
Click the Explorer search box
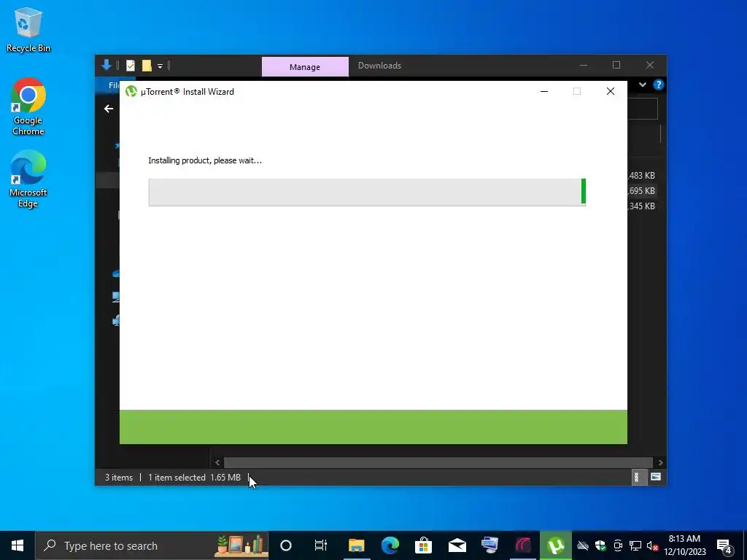642,109
